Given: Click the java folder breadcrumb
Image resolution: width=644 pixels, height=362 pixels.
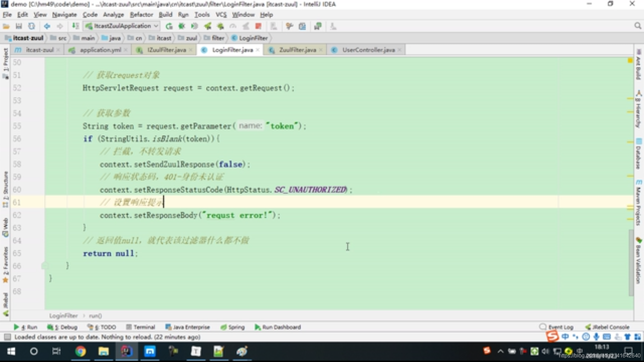Looking at the screenshot, I should pyautogui.click(x=111, y=38).
